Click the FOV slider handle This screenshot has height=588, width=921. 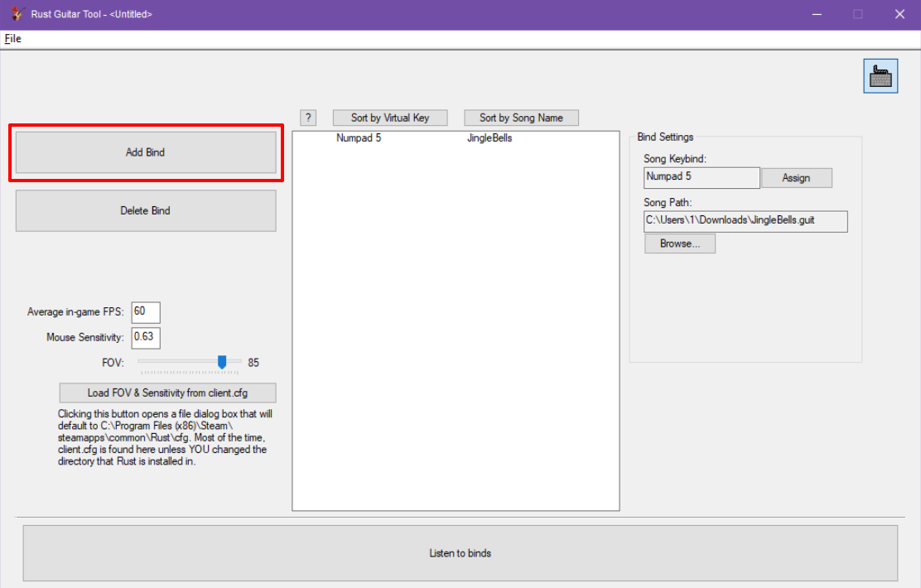click(x=222, y=362)
